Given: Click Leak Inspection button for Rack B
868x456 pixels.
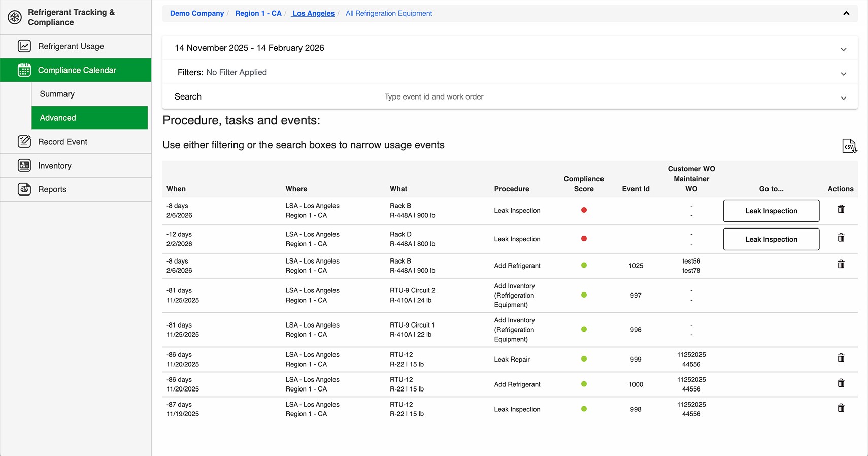Looking at the screenshot, I should [x=771, y=211].
